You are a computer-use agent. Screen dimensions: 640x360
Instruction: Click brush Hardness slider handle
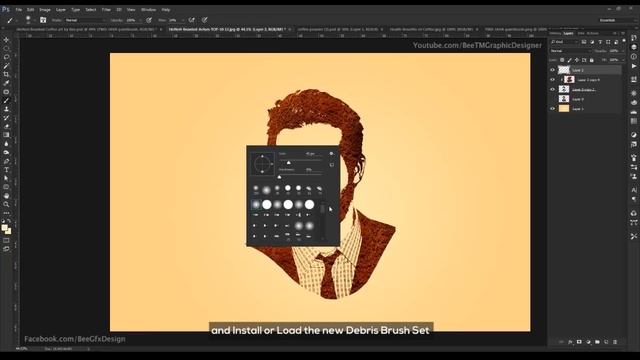coord(279,177)
